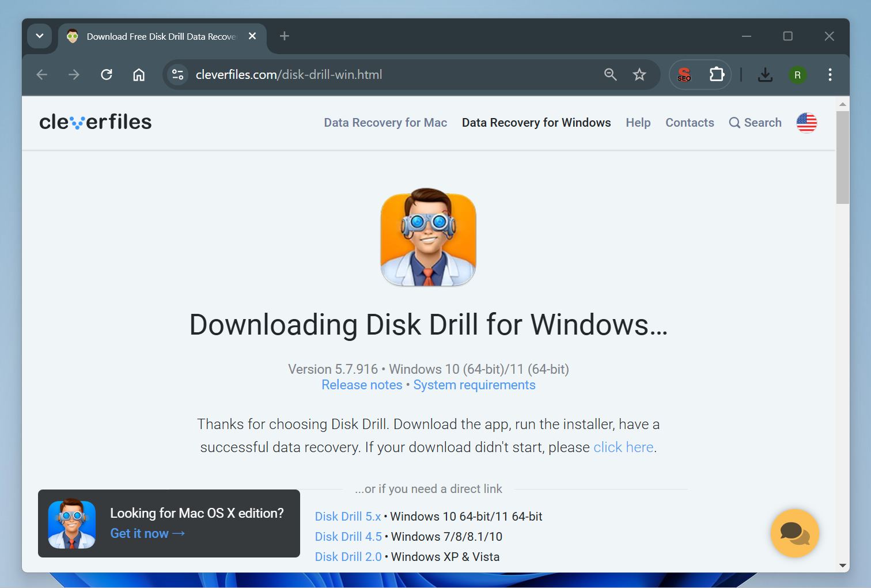Open the live chat bubble icon
This screenshot has width=871, height=588.
pos(794,533)
